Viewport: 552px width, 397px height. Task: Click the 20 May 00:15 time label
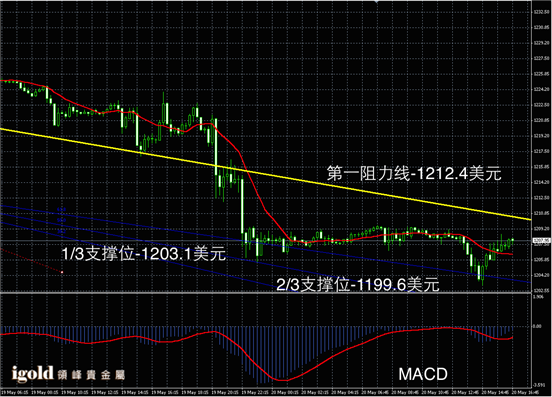click(x=286, y=392)
